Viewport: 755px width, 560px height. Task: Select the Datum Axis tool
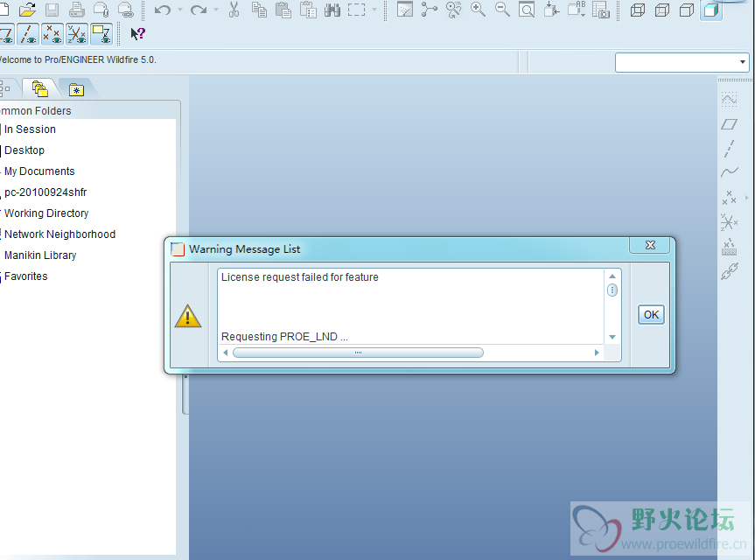pos(729,148)
